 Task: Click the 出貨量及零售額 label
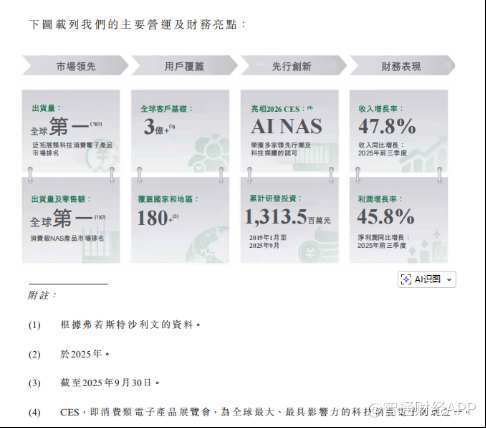coord(60,199)
